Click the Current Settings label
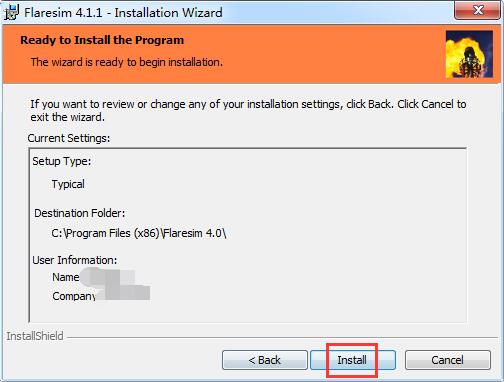 69,138
